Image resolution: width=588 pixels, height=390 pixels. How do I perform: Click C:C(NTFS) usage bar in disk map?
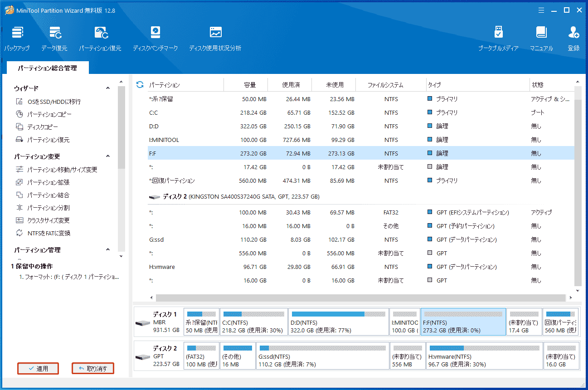click(x=254, y=314)
